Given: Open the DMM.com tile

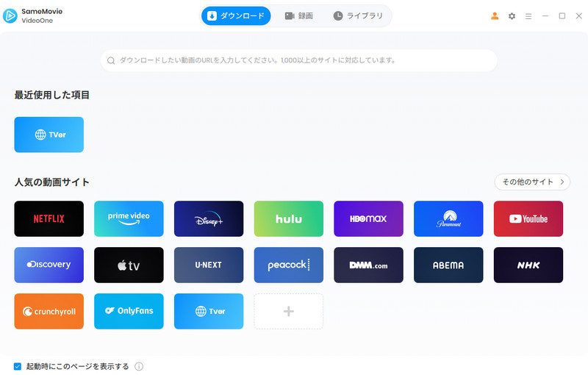Looking at the screenshot, I should coord(368,265).
